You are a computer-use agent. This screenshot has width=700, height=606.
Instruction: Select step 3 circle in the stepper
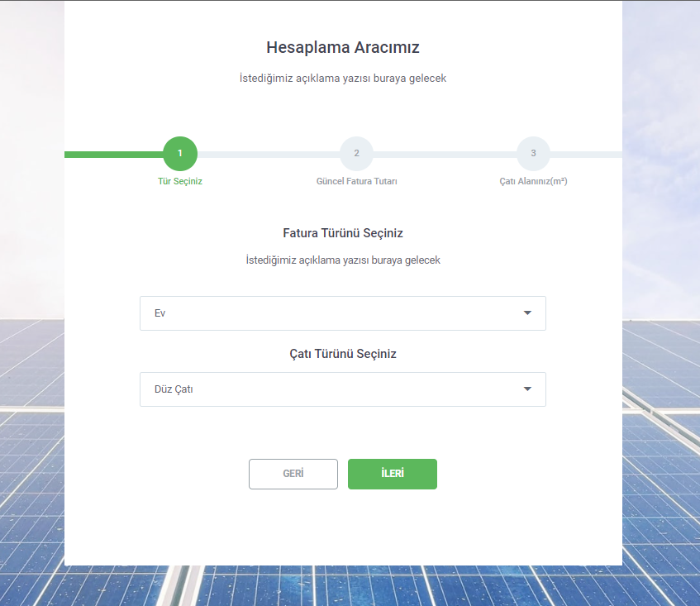point(533,154)
